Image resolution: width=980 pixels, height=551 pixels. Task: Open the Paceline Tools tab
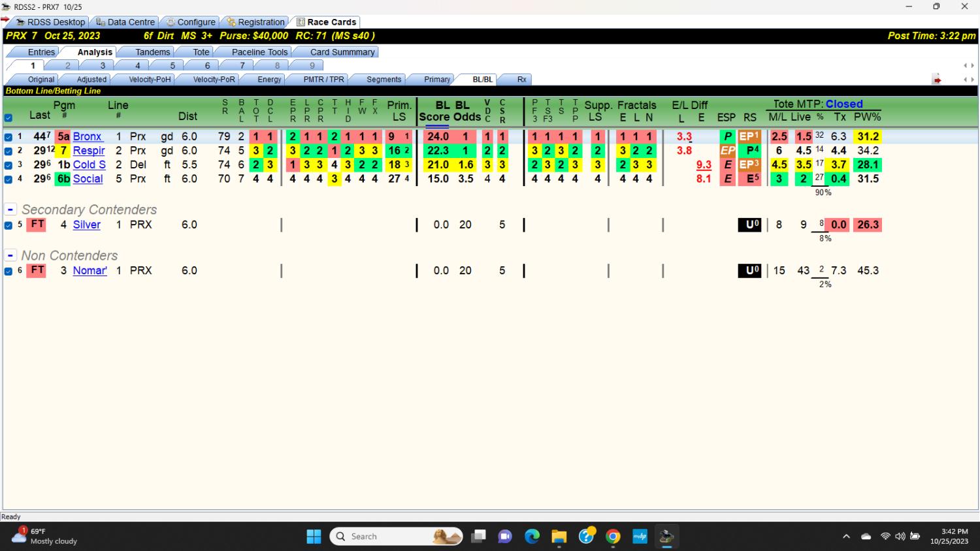pos(259,52)
